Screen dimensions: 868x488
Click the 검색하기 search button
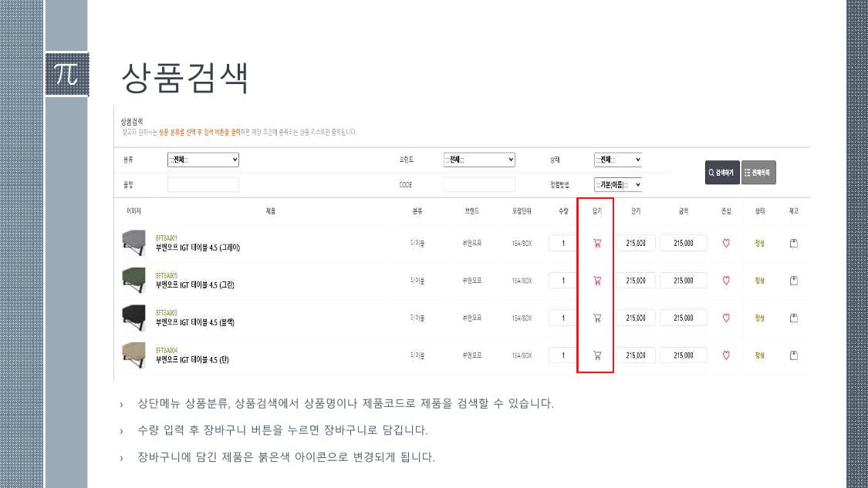pos(722,173)
